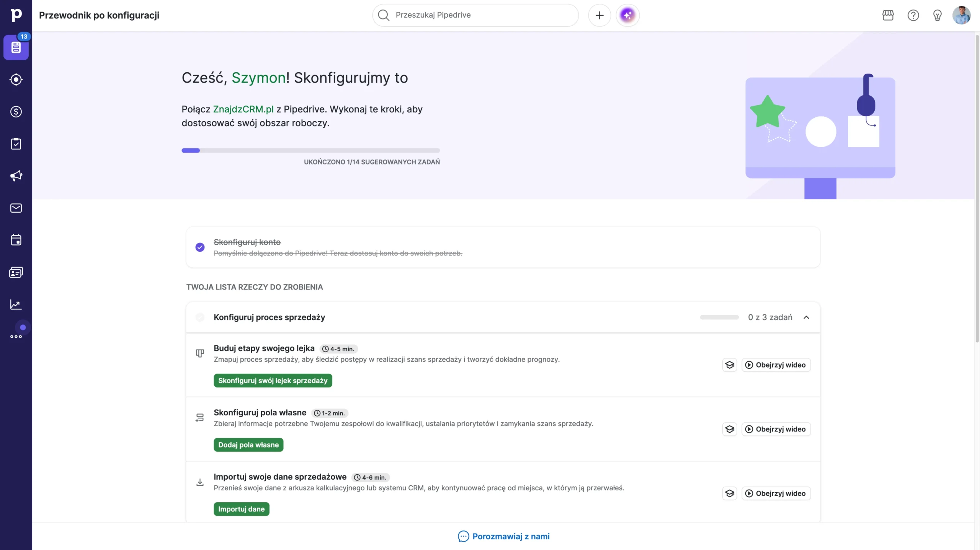
Task: Open the Mail envelope icon in sidebar
Action: coord(16,208)
